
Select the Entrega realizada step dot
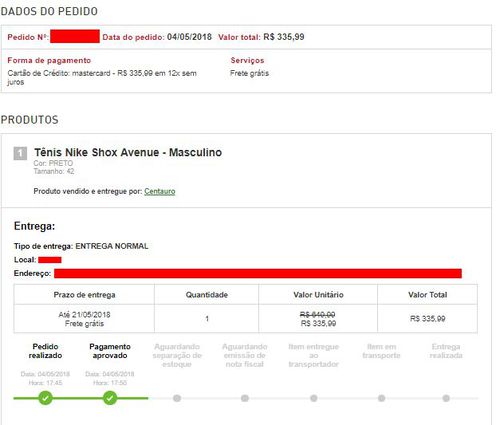pyautogui.click(x=446, y=398)
